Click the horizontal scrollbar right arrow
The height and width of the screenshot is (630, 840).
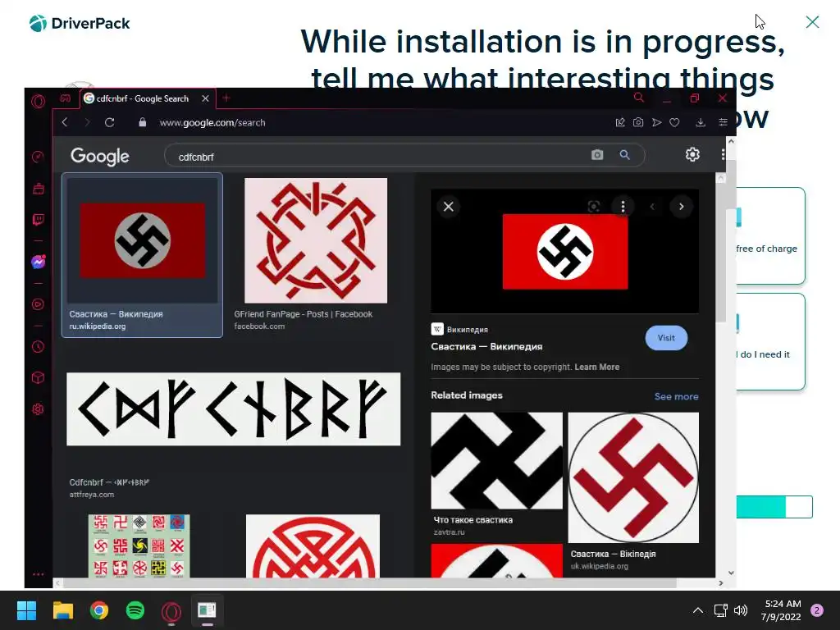pos(720,583)
